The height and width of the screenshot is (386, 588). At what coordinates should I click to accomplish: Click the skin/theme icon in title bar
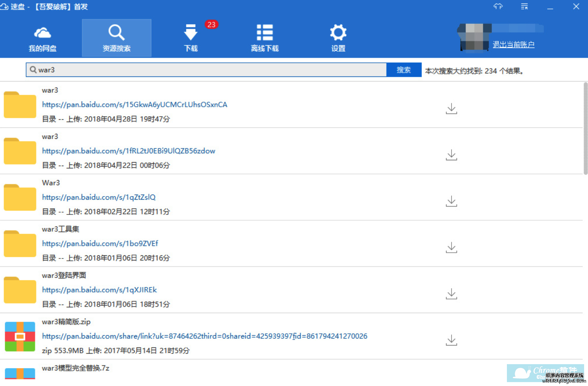(498, 6)
